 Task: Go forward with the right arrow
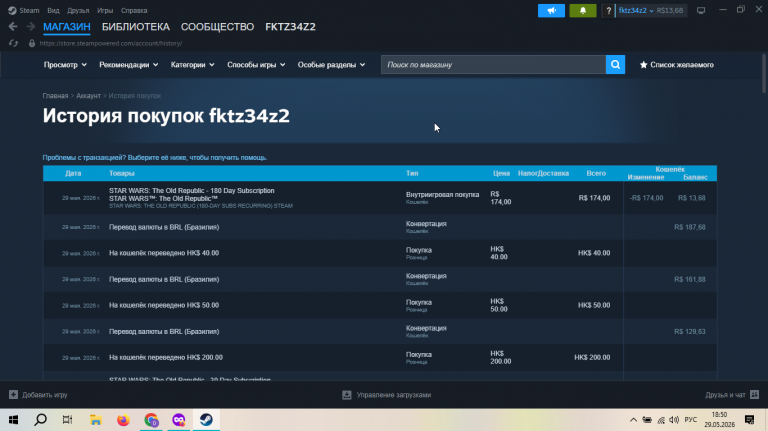(30, 26)
